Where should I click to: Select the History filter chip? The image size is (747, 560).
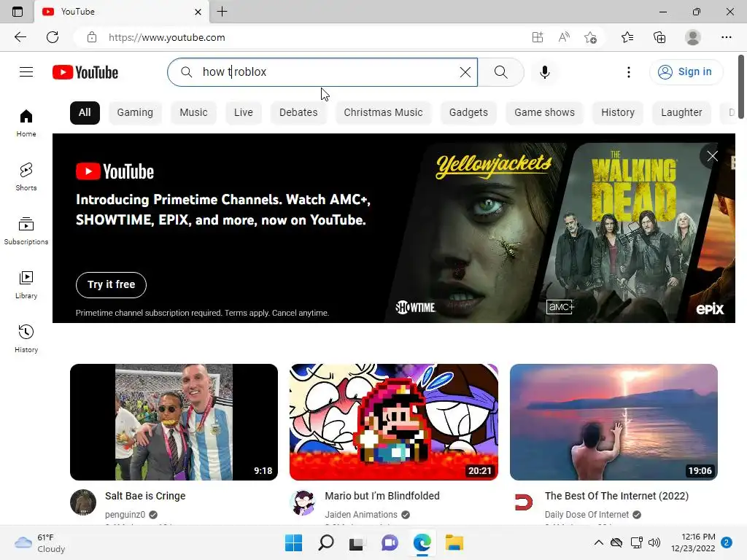[x=617, y=112]
